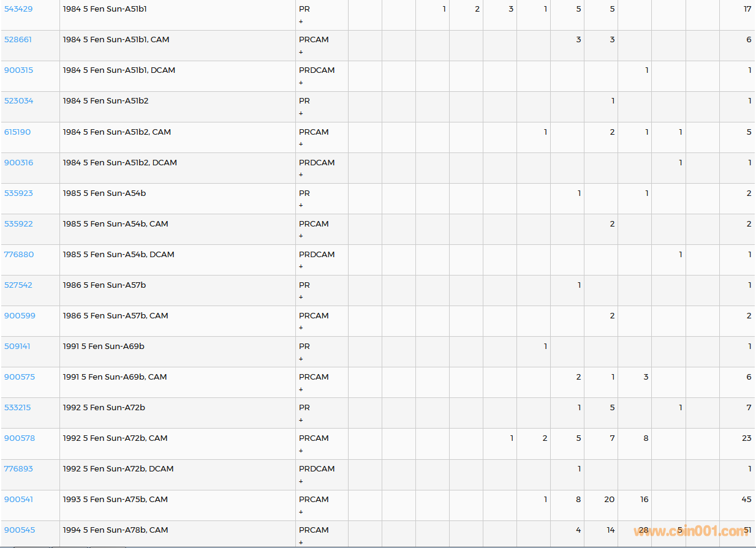The height and width of the screenshot is (548, 756).
Task: Expand plus for 1986 Sun-A57b PR row
Action: click(x=301, y=297)
